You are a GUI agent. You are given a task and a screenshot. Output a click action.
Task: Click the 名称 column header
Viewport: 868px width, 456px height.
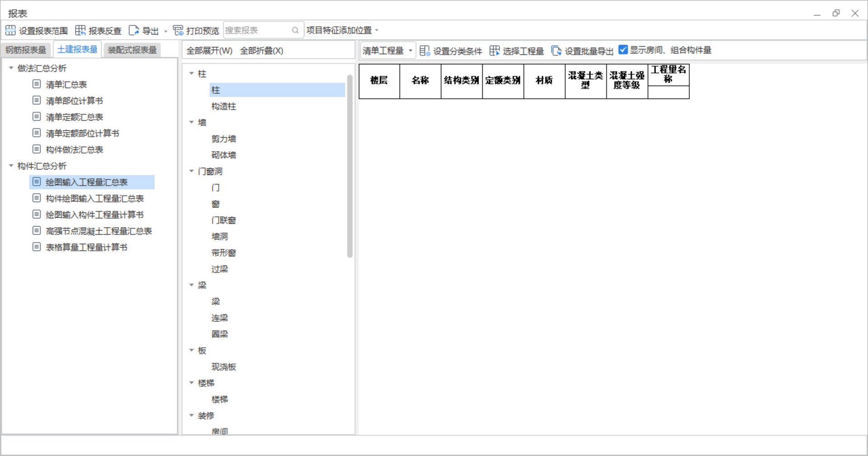coord(420,81)
